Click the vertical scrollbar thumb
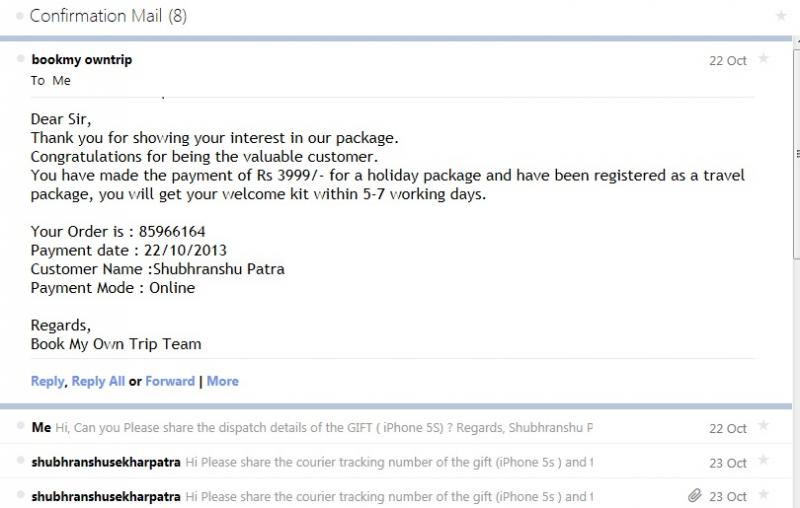The height and width of the screenshot is (508, 800). pyautogui.click(x=797, y=153)
